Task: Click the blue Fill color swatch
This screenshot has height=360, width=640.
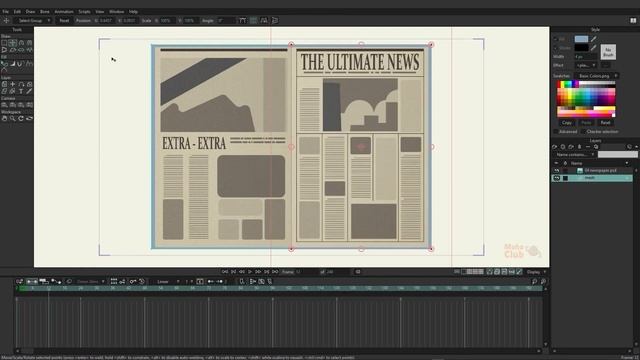Action: point(581,39)
